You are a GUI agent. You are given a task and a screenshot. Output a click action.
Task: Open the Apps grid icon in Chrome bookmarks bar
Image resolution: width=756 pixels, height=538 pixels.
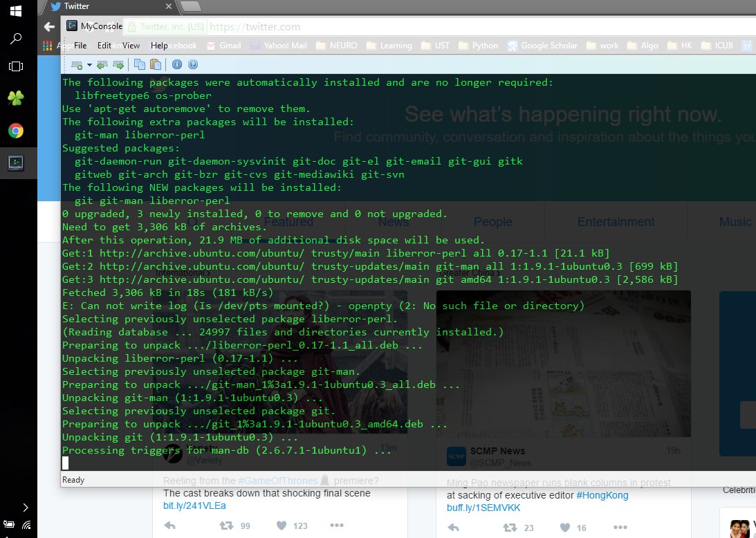click(47, 46)
